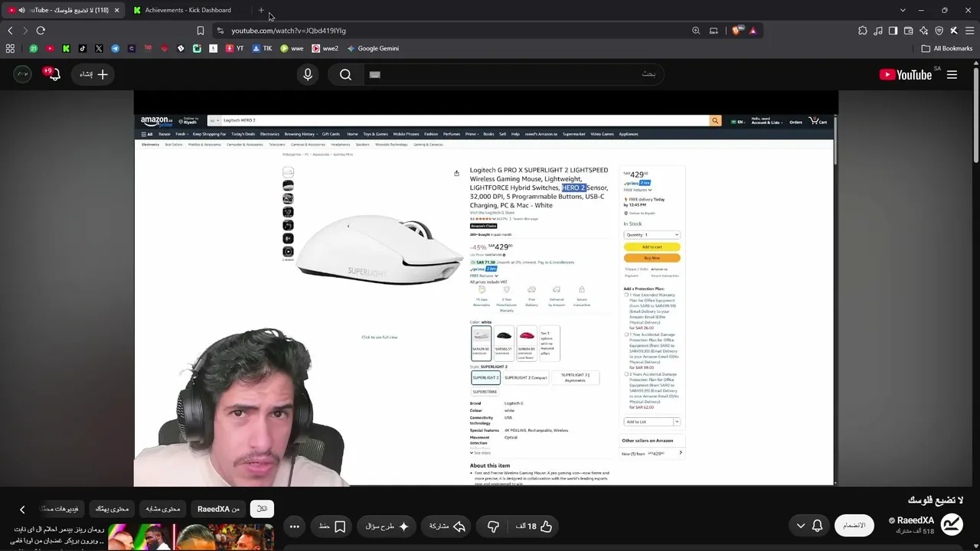Select the All filter chip
Viewport: 980px width, 551px height.
(262, 509)
